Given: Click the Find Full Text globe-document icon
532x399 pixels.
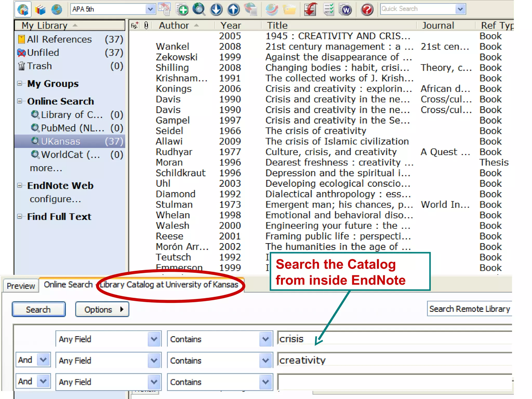Looking at the screenshot, I should click(x=250, y=9).
